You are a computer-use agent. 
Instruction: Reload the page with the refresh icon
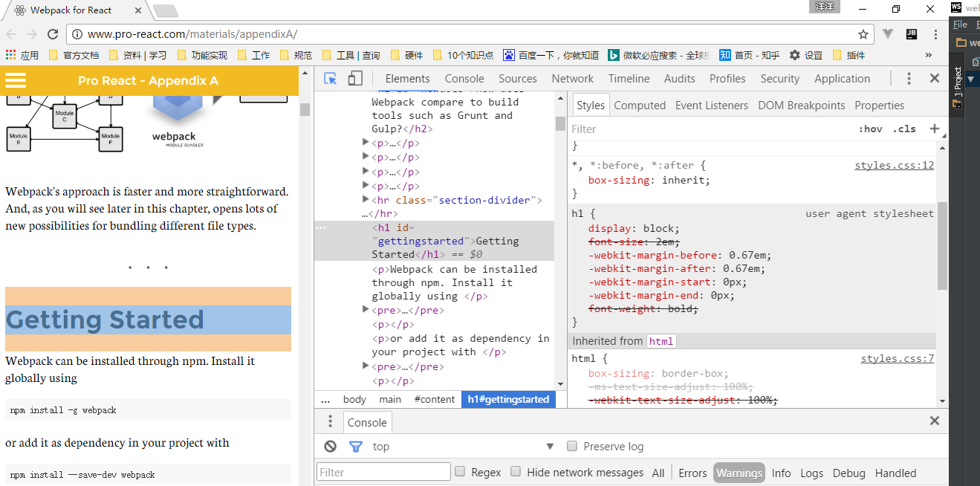click(x=53, y=34)
